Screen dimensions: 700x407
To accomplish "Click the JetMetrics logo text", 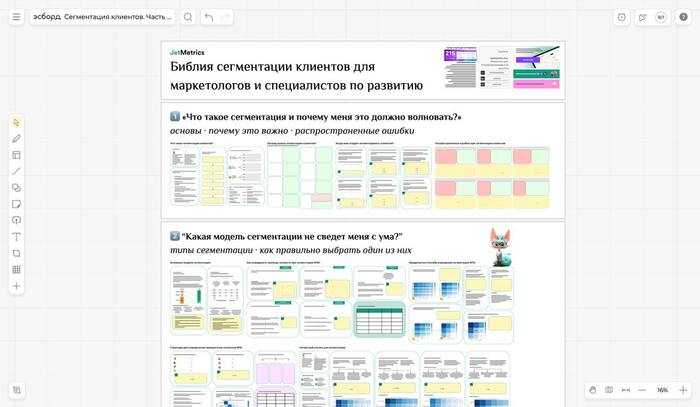I will tap(187, 52).
